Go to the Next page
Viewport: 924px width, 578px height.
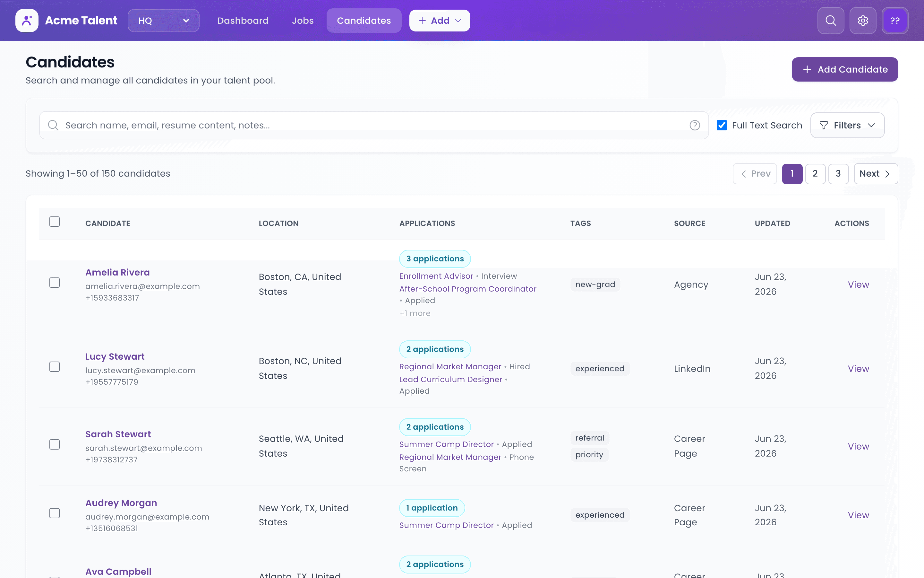click(876, 174)
